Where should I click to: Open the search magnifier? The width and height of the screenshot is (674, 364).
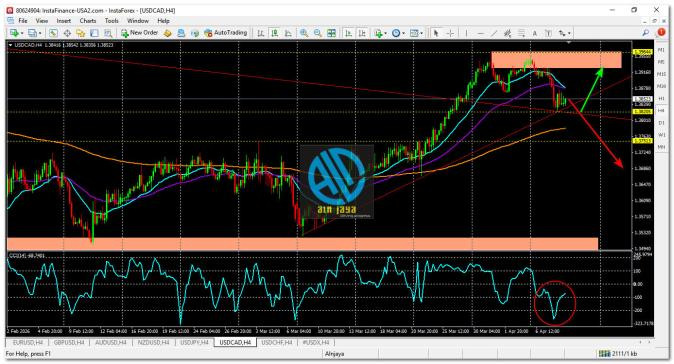(x=646, y=33)
